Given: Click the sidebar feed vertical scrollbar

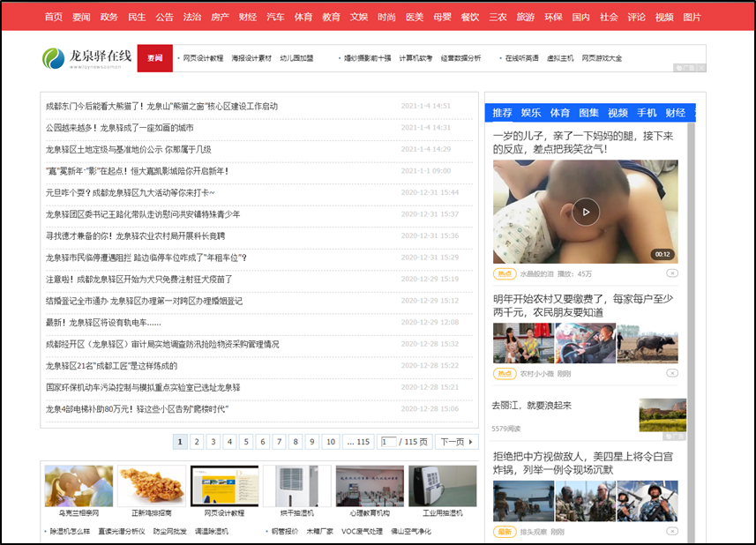Looking at the screenshot, I should pyautogui.click(x=691, y=332).
